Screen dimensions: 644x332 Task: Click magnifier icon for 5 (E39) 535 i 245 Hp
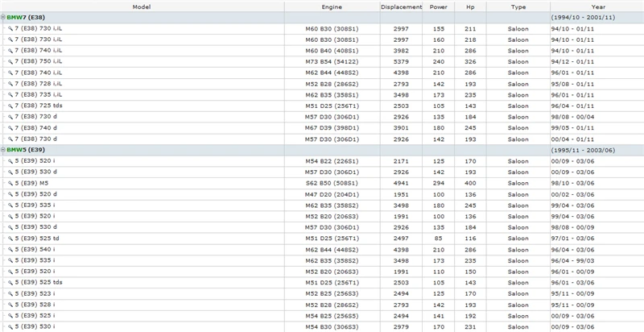(10, 205)
